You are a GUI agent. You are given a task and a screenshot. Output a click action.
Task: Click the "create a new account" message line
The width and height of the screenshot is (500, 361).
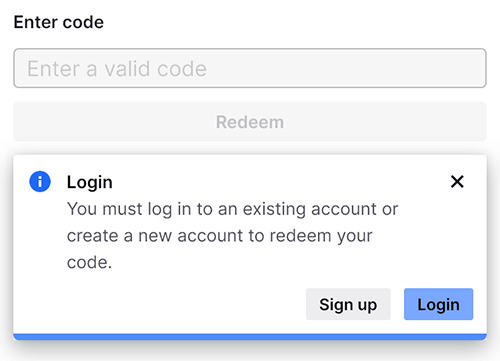pos(219,236)
